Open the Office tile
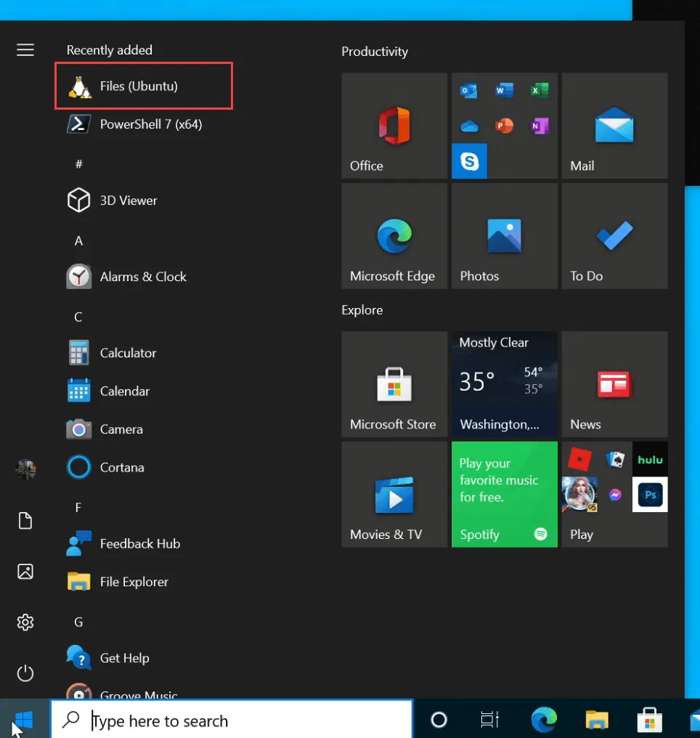 point(394,126)
